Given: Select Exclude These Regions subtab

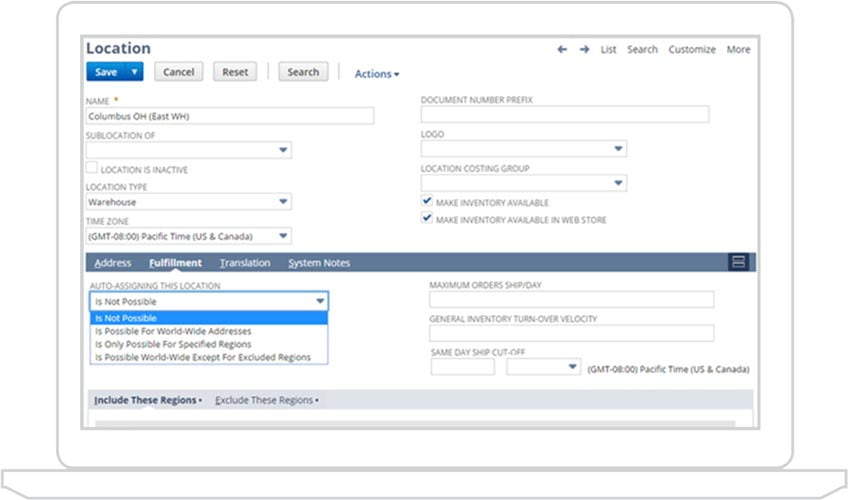Looking at the screenshot, I should click(266, 400).
